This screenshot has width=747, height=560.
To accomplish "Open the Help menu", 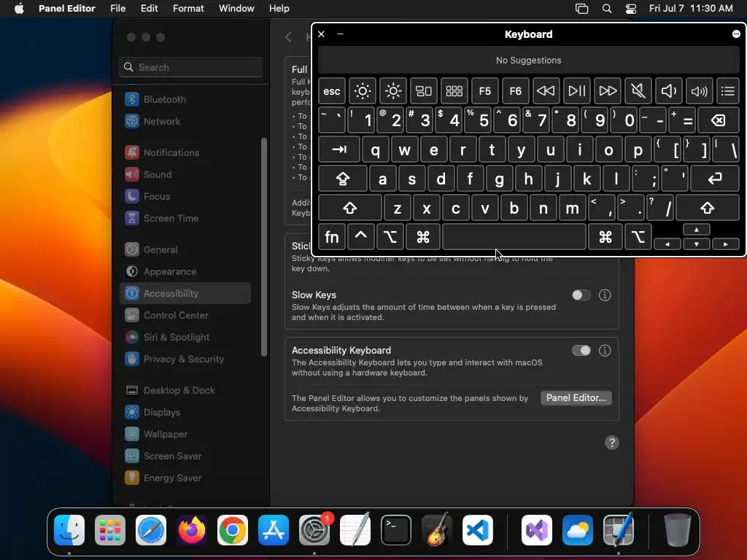I will tap(279, 9).
